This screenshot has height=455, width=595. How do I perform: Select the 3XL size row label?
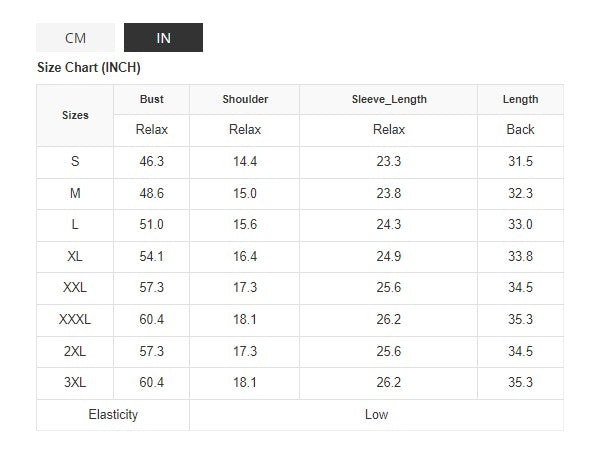pos(75,382)
